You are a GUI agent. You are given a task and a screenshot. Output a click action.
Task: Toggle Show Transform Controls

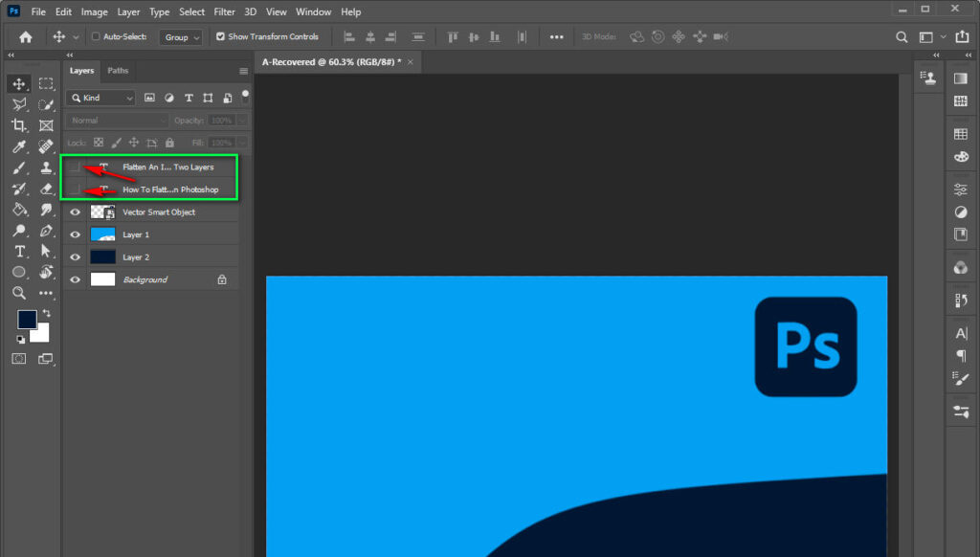tap(218, 36)
